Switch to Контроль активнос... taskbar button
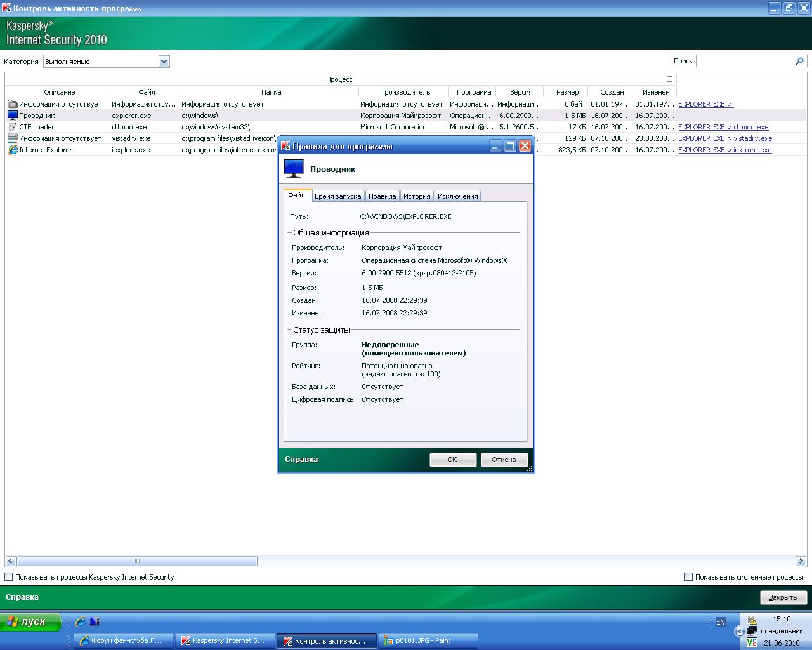This screenshot has height=650, width=812. 327,640
